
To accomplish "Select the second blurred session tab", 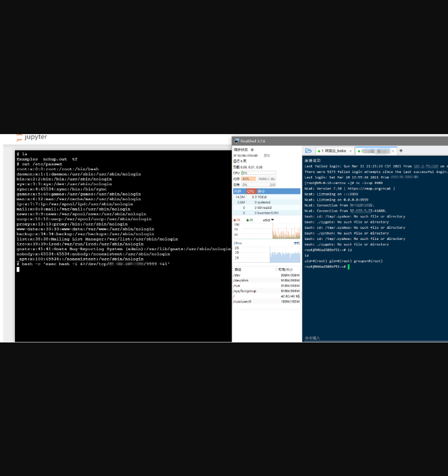I will [x=375, y=151].
